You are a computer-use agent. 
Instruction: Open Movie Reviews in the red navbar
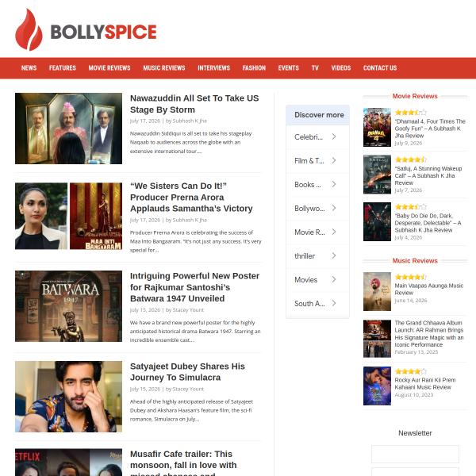click(109, 68)
